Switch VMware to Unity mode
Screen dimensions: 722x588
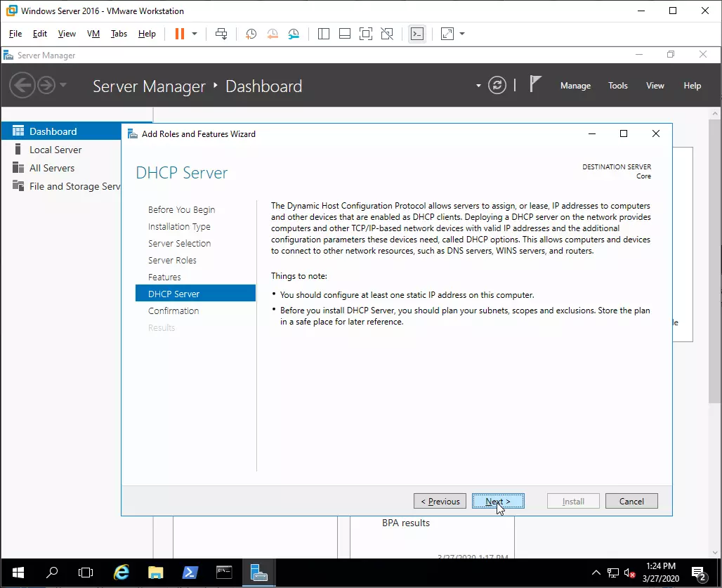click(387, 34)
